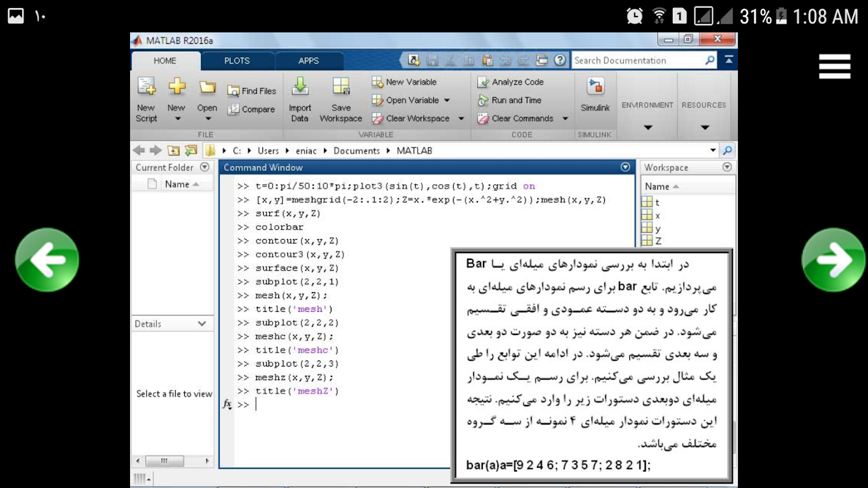
Task: Go forward in folder history
Action: (156, 150)
